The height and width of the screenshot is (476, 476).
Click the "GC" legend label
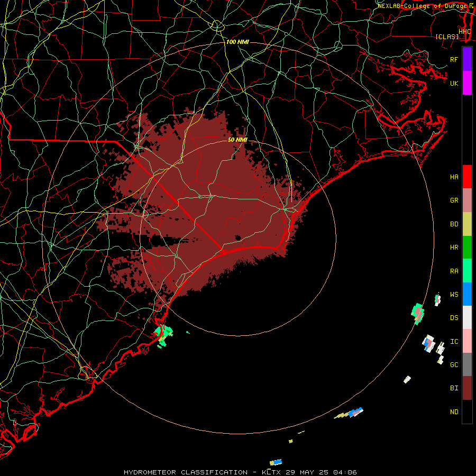click(454, 365)
